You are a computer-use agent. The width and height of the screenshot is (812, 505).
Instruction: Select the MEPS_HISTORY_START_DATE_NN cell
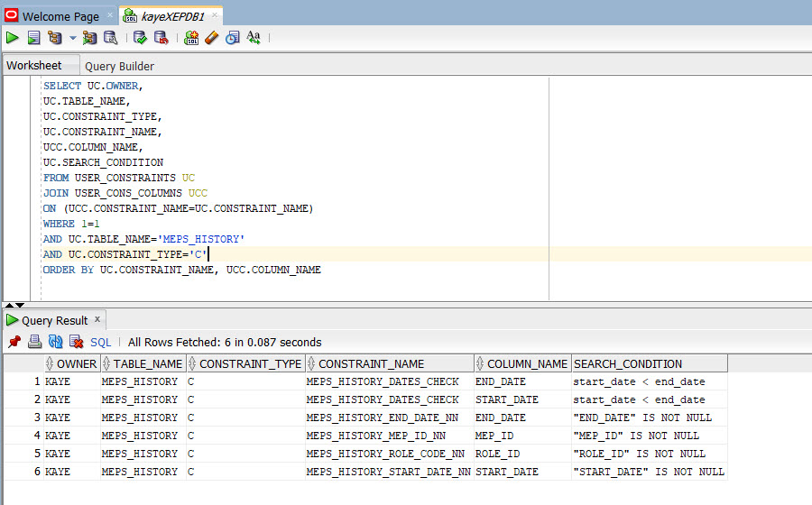[x=388, y=472]
